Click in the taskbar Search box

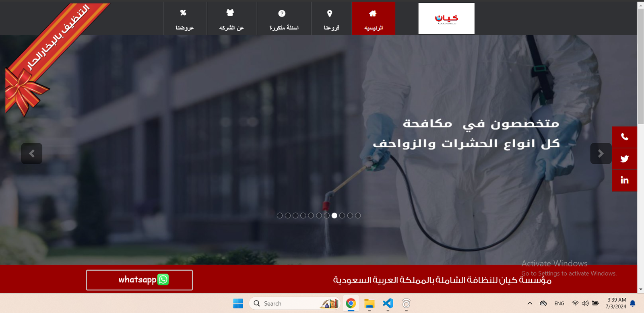click(x=290, y=303)
